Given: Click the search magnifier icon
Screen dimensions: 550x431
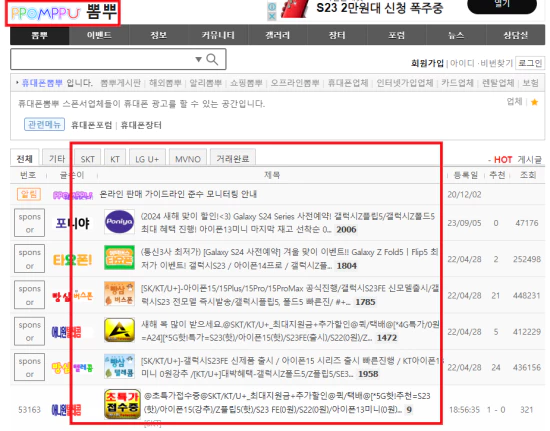Looking at the screenshot, I should click(212, 59).
